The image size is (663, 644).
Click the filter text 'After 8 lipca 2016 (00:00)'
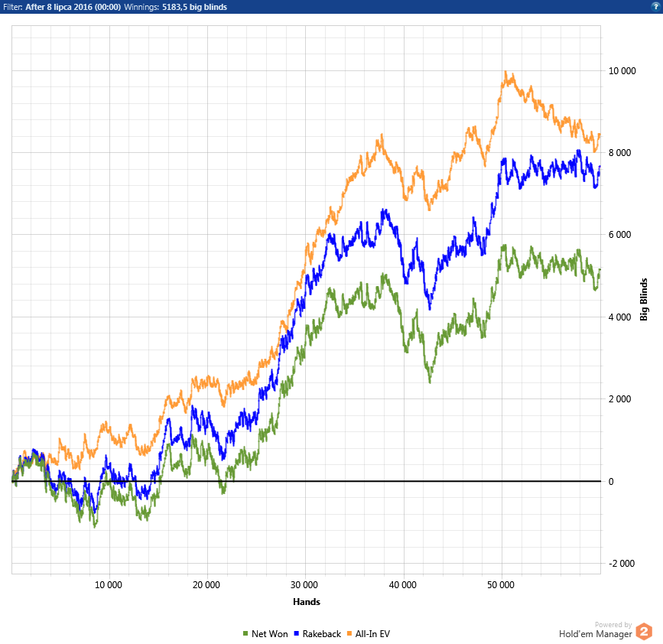point(73,7)
